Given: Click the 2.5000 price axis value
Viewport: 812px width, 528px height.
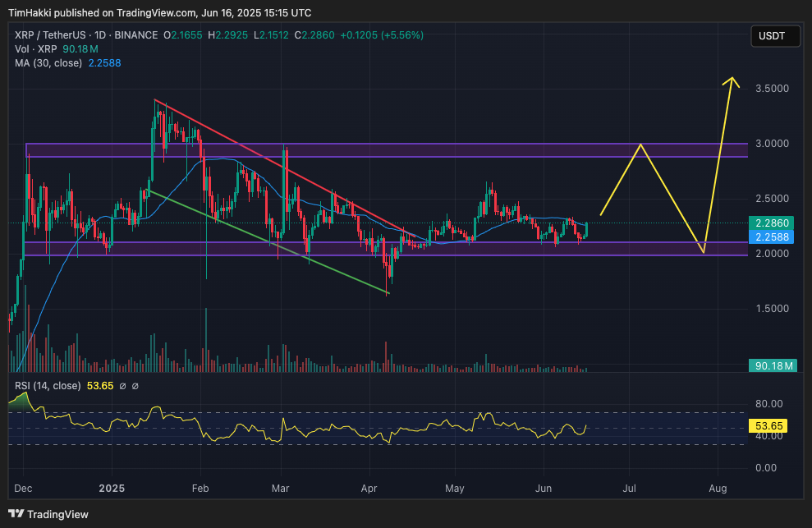Looking at the screenshot, I should [x=772, y=199].
